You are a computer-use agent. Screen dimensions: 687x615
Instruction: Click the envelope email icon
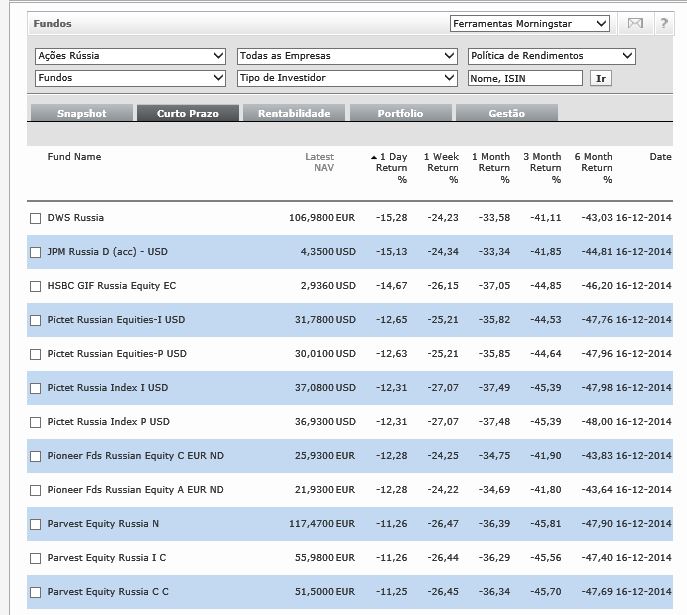(x=635, y=23)
